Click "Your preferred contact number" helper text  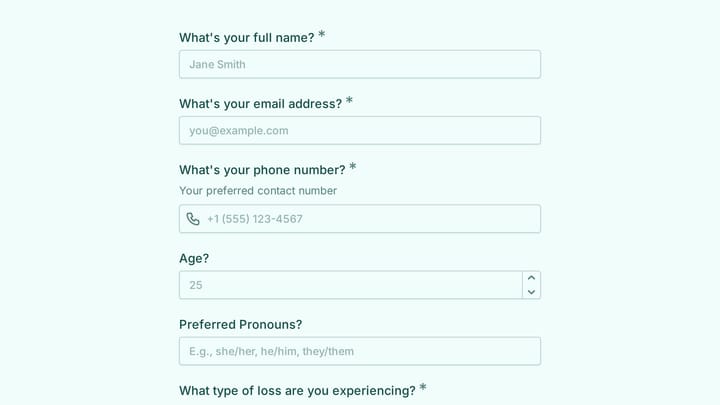[x=258, y=191]
